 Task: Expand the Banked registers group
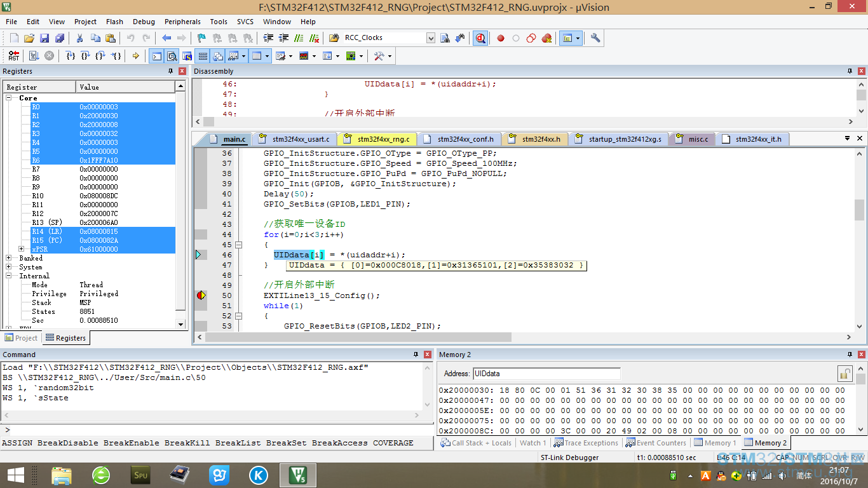[9, 258]
